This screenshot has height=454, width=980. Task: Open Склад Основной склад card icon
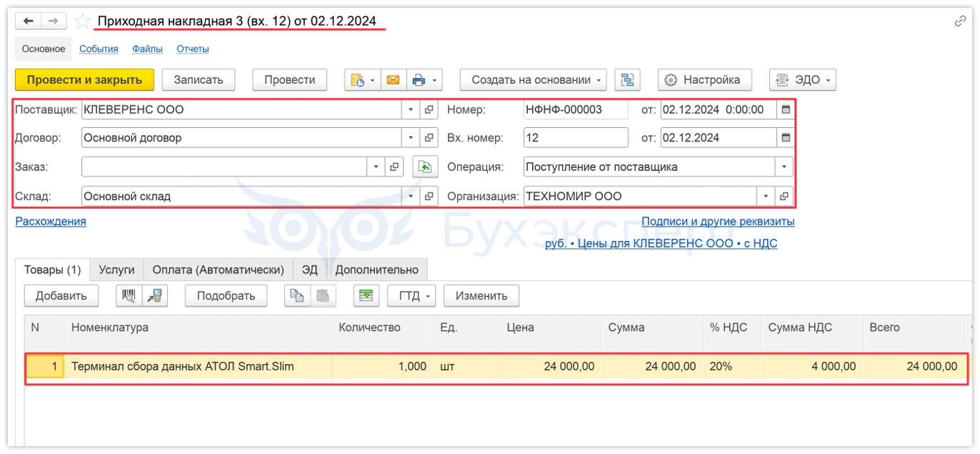click(429, 196)
